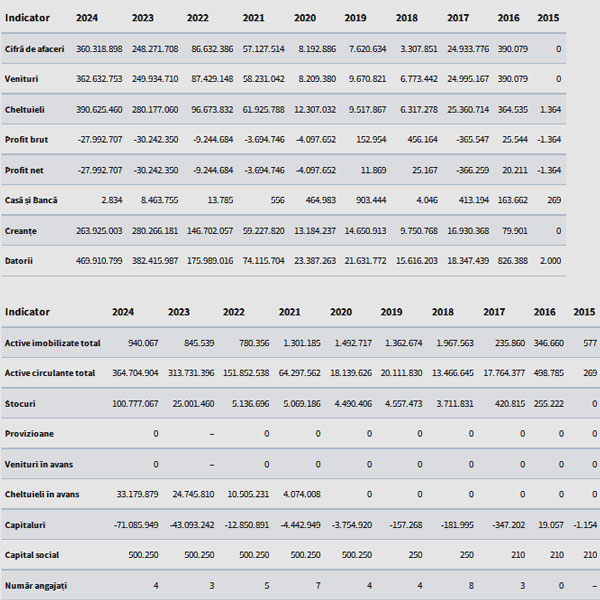The height and width of the screenshot is (600, 600).
Task: Click the 2024 Cifră de afaceri value 360.318.898
Action: [99, 49]
